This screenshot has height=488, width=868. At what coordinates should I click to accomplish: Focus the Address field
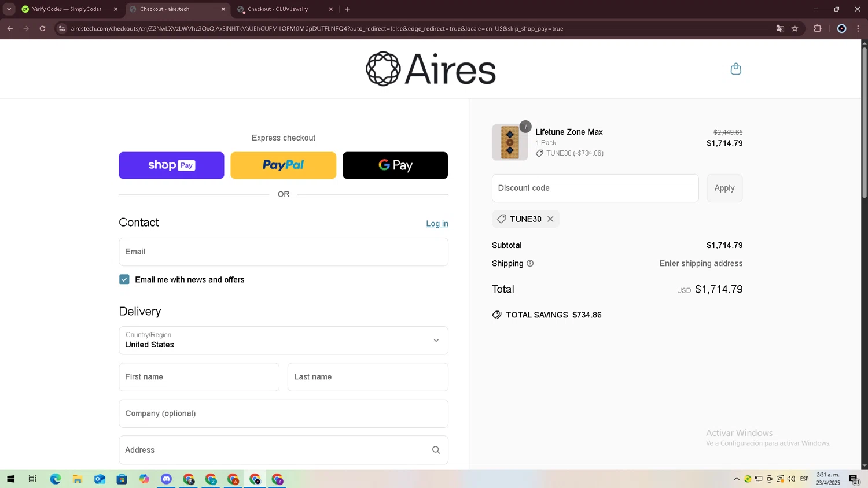coord(284,450)
